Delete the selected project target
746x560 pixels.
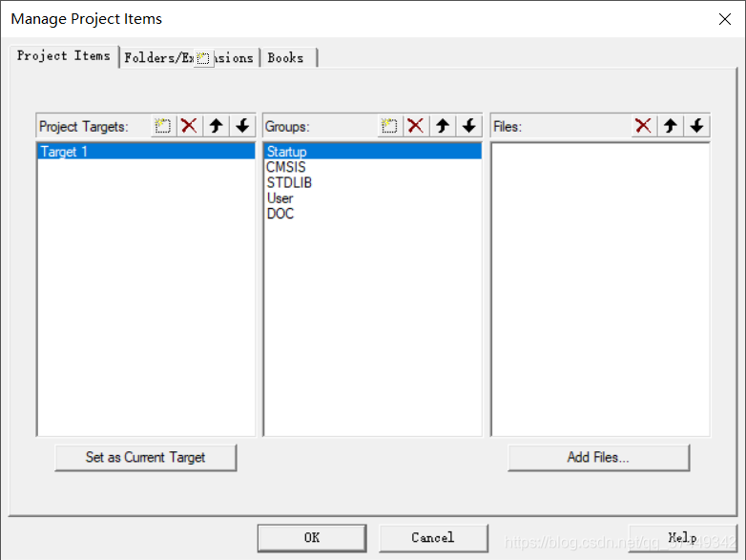click(189, 126)
